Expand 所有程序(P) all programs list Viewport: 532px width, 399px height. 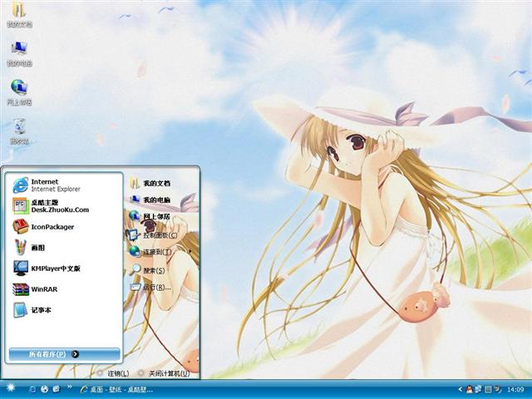click(x=54, y=354)
